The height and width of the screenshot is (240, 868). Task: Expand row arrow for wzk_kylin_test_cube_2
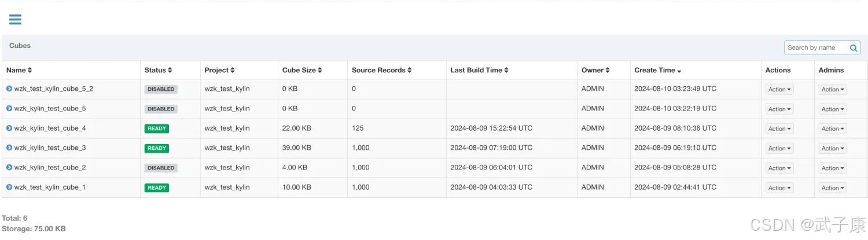point(9,168)
